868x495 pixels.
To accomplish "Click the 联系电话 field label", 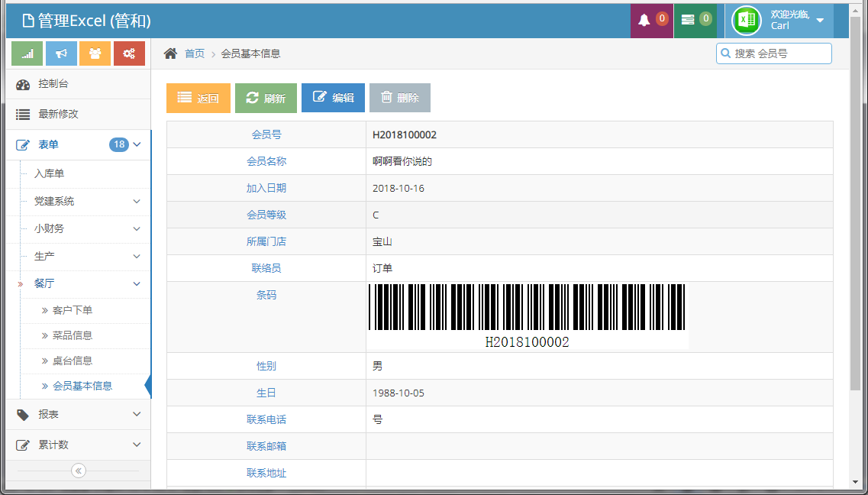I will 266,419.
